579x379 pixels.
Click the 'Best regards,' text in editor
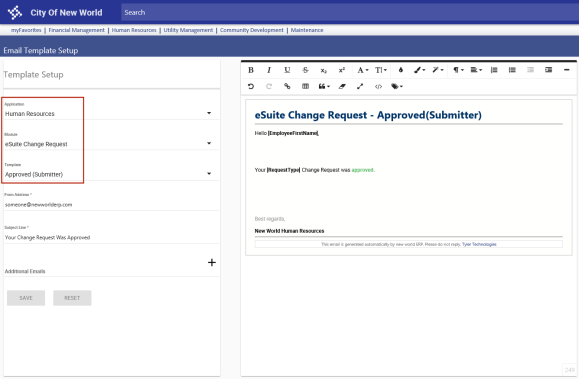270,219
